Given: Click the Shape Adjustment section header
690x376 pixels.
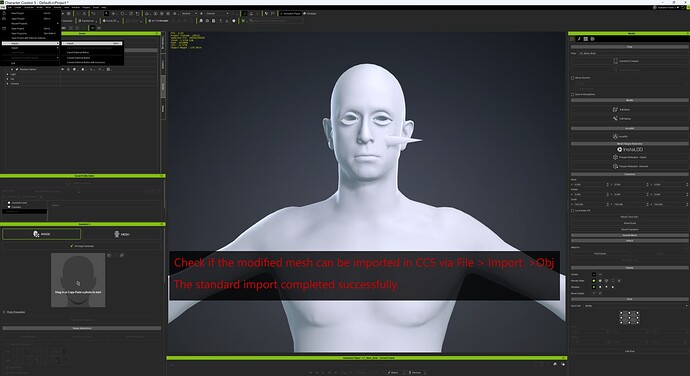Looking at the screenshot, I should coord(82,328).
